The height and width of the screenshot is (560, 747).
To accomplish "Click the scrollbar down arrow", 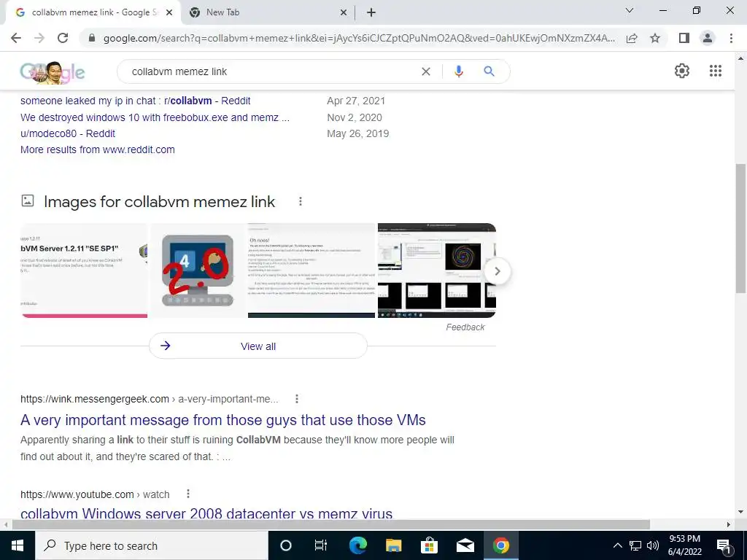I will click(x=740, y=513).
